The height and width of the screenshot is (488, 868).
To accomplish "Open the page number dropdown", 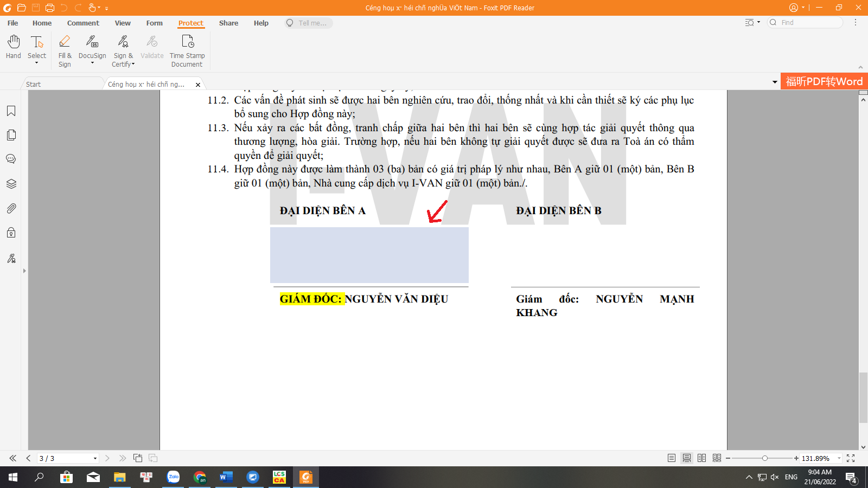I will [x=95, y=458].
